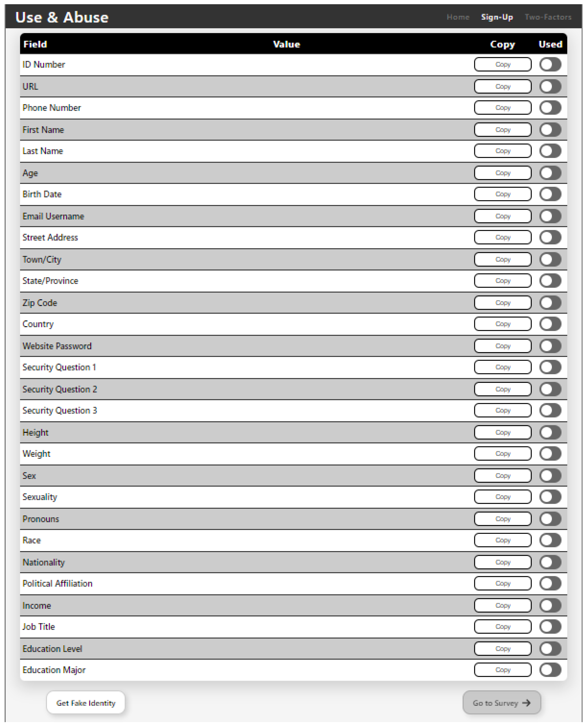This screenshot has width=588, height=727.
Task: Toggle Used switch for ID Number
Action: tap(550, 64)
